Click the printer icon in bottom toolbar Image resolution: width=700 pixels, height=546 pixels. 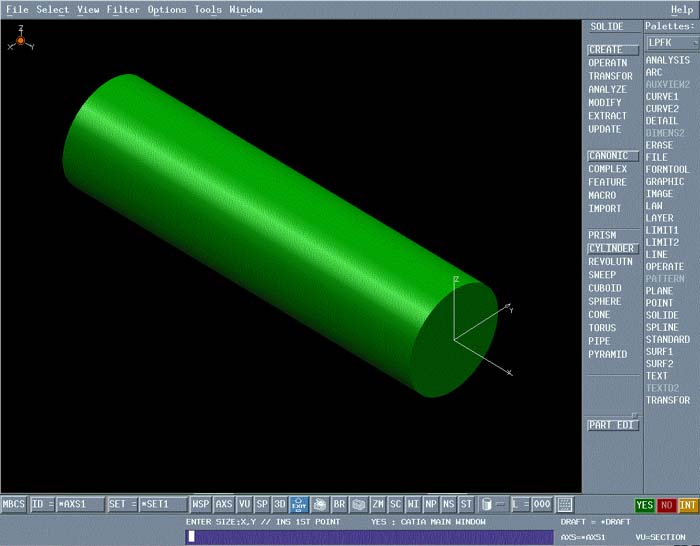320,504
